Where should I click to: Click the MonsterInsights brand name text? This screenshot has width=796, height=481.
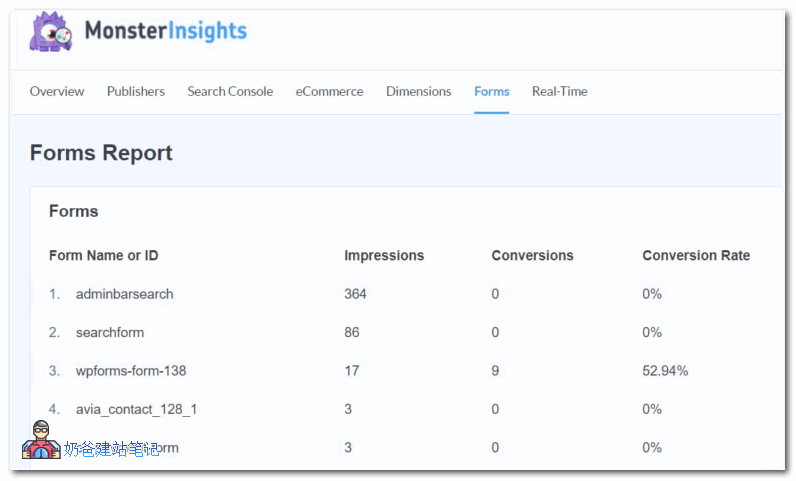tap(166, 31)
